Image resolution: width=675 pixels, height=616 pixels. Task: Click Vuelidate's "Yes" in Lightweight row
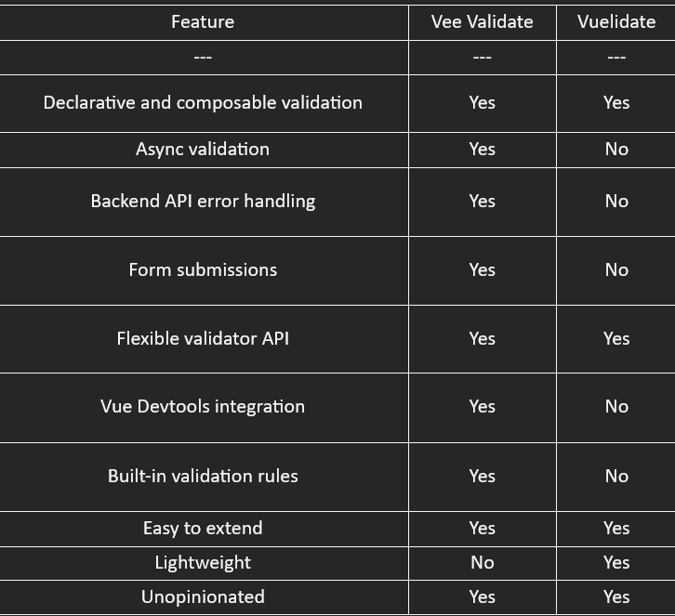(615, 562)
